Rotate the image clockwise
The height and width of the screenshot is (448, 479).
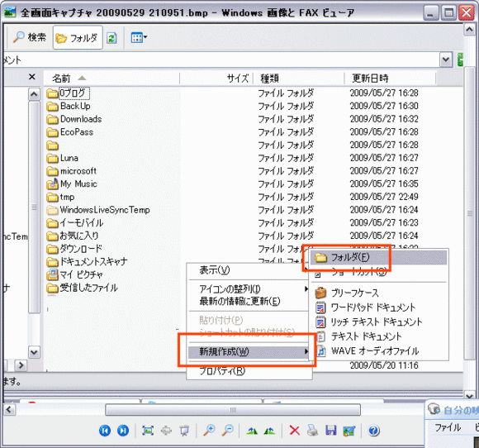point(252,431)
